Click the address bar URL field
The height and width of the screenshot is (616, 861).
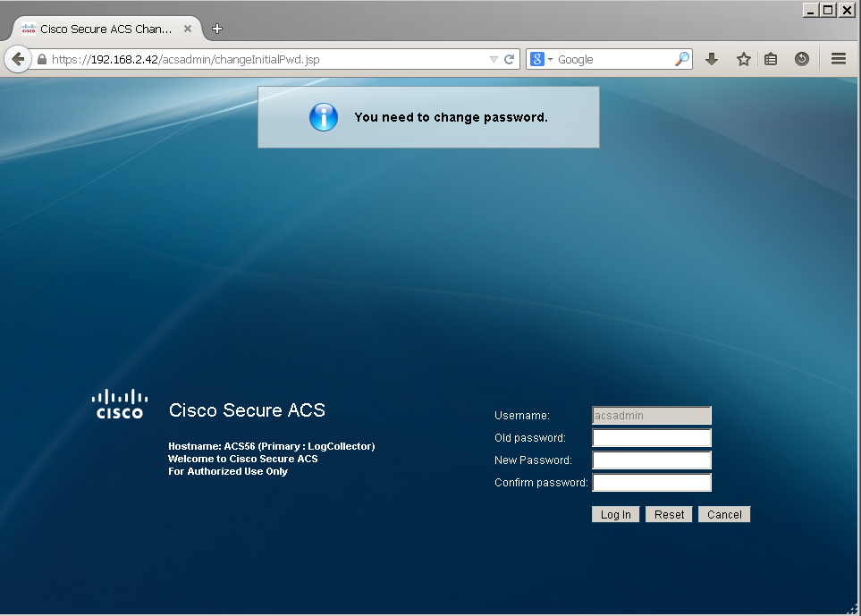[269, 59]
